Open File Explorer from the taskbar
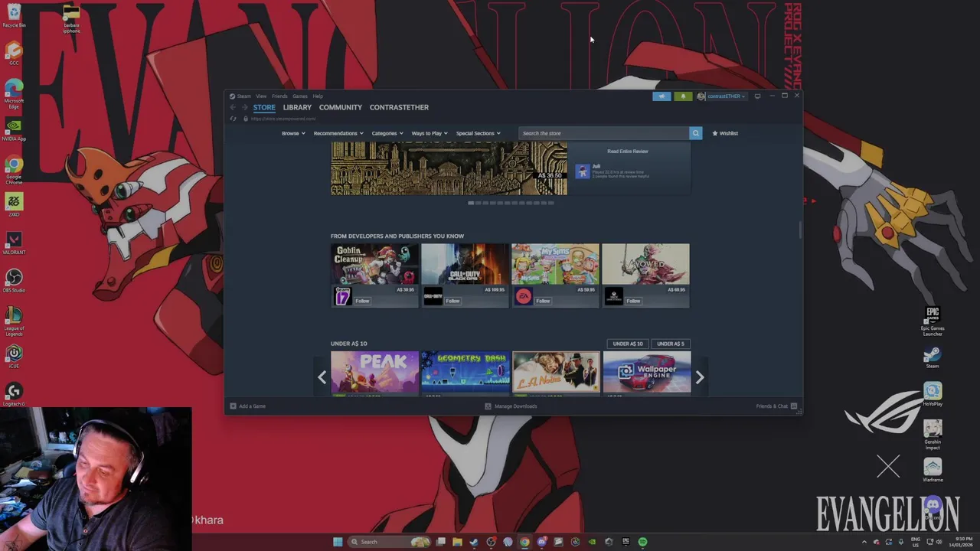The image size is (980, 551). point(457,542)
